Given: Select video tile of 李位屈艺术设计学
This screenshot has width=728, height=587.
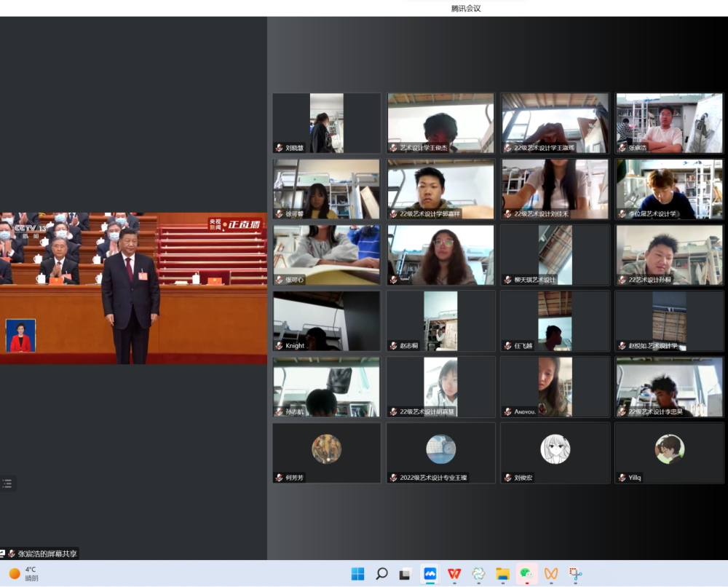Looking at the screenshot, I should pyautogui.click(x=669, y=189).
